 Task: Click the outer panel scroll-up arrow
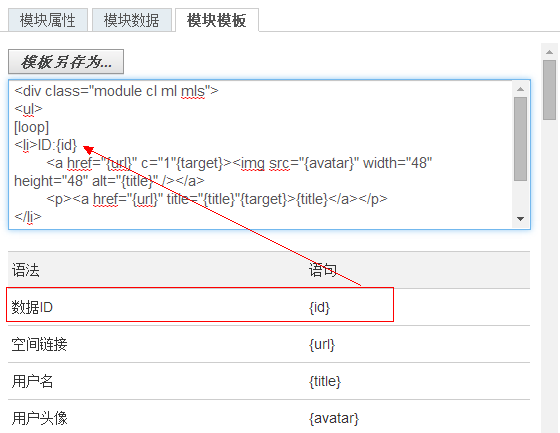(x=549, y=52)
